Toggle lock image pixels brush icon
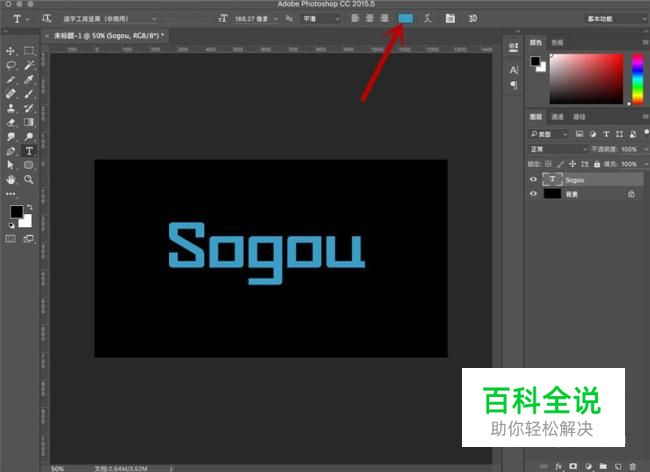The image size is (650, 472). (560, 164)
